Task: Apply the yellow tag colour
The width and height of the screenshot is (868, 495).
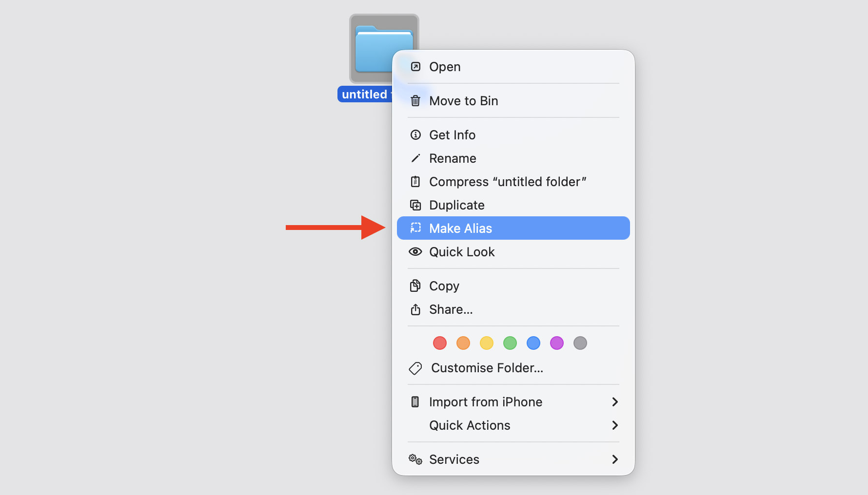Action: [487, 343]
